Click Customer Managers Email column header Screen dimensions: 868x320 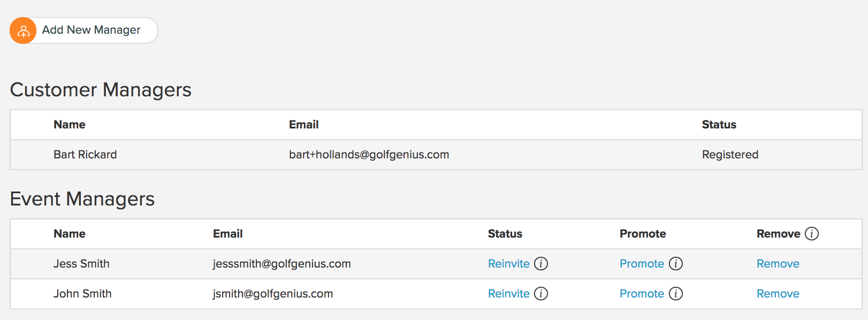303,125
